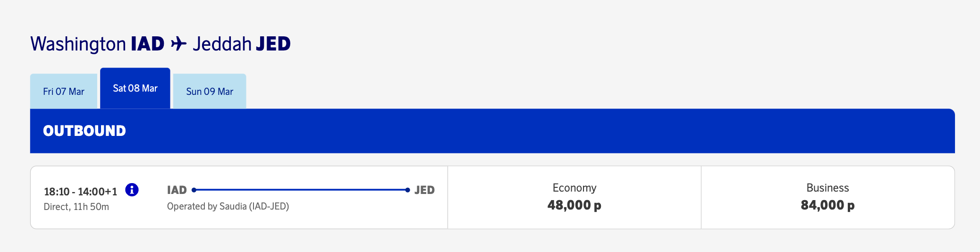This screenshot has width=980, height=252.
Task: Click the Jeddah JED heading text
Action: pos(241,44)
